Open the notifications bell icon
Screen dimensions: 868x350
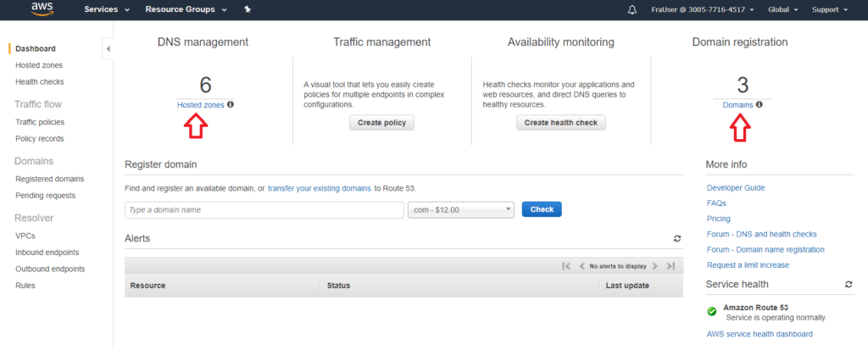tap(632, 10)
